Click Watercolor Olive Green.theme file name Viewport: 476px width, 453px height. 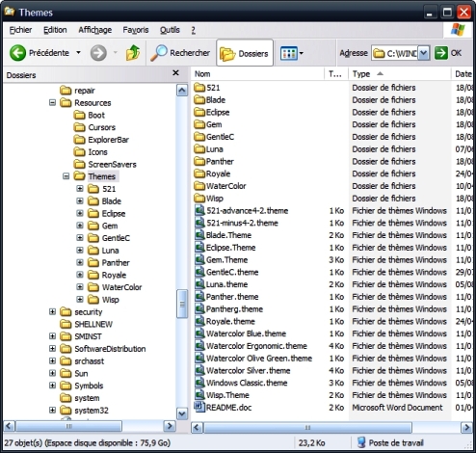pos(259,359)
